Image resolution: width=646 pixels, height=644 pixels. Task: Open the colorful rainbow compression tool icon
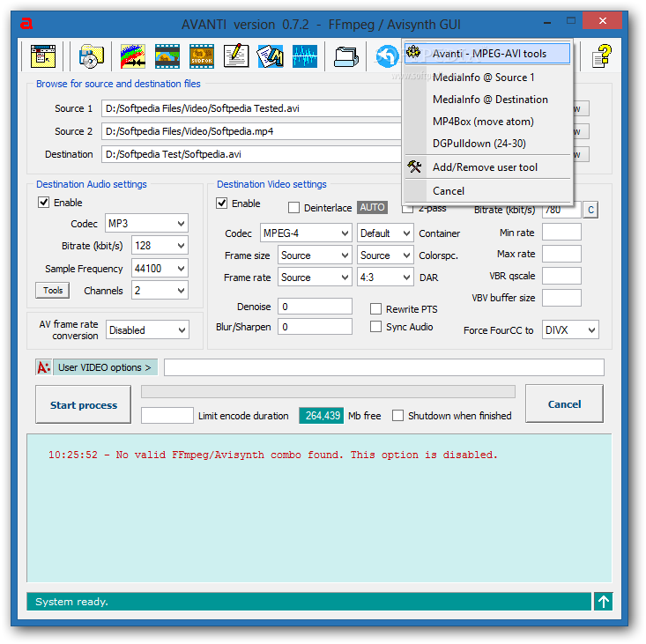pyautogui.click(x=133, y=56)
